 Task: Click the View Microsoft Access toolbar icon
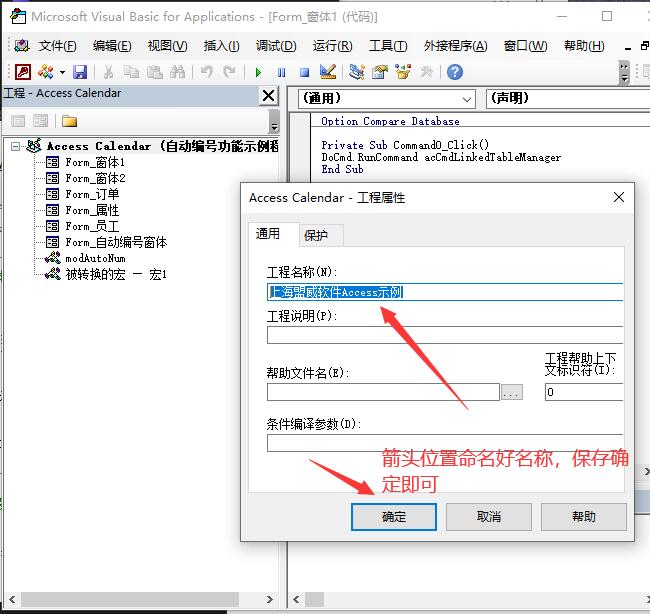[23, 72]
